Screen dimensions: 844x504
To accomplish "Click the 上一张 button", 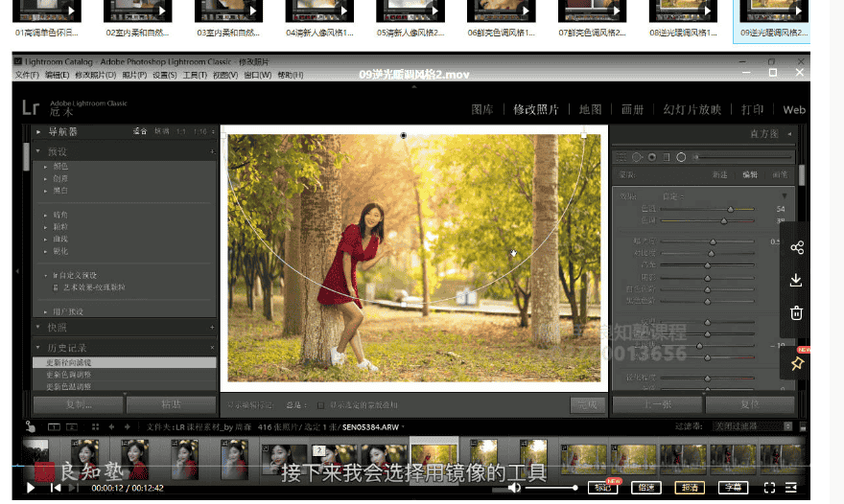I will pos(658,404).
